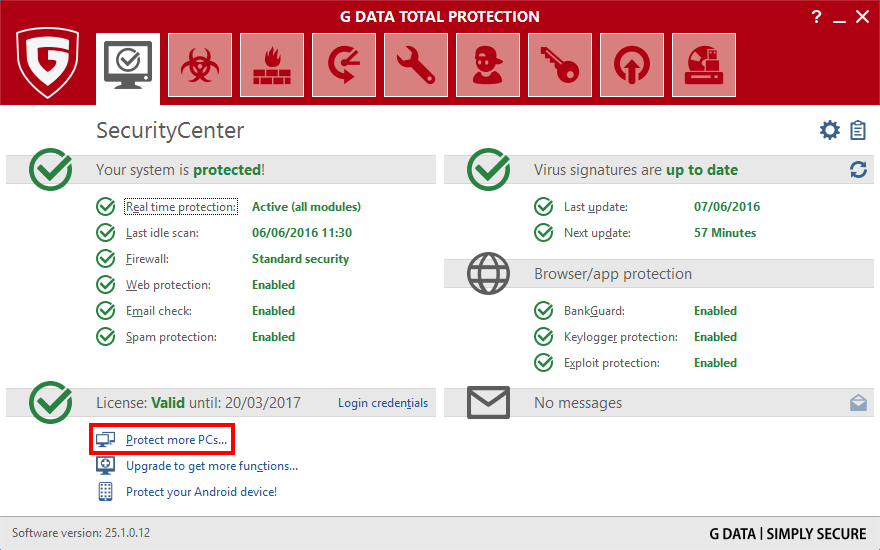
Task: Click the check icon beside Last update
Action: tap(543, 207)
